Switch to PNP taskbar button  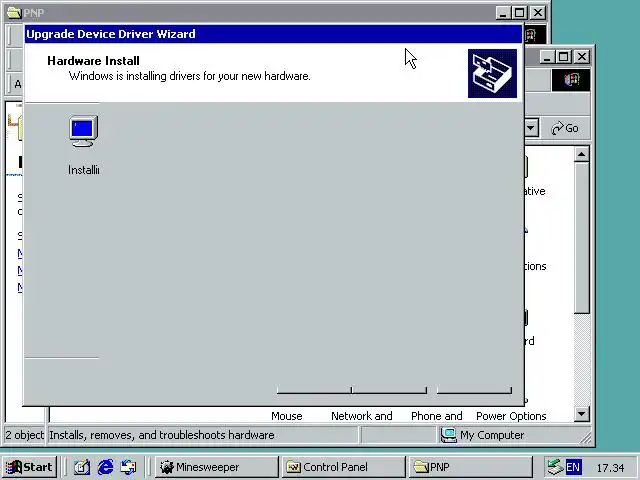[x=471, y=467]
